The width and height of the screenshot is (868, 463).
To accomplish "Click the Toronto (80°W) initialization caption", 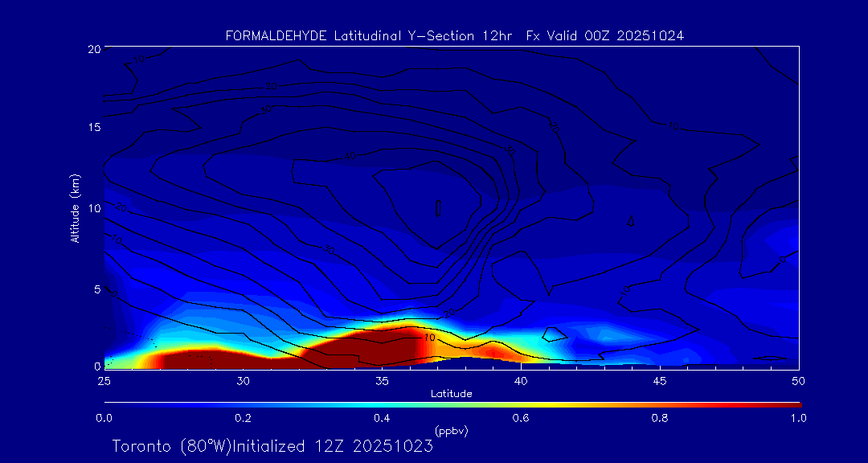I will [272, 446].
